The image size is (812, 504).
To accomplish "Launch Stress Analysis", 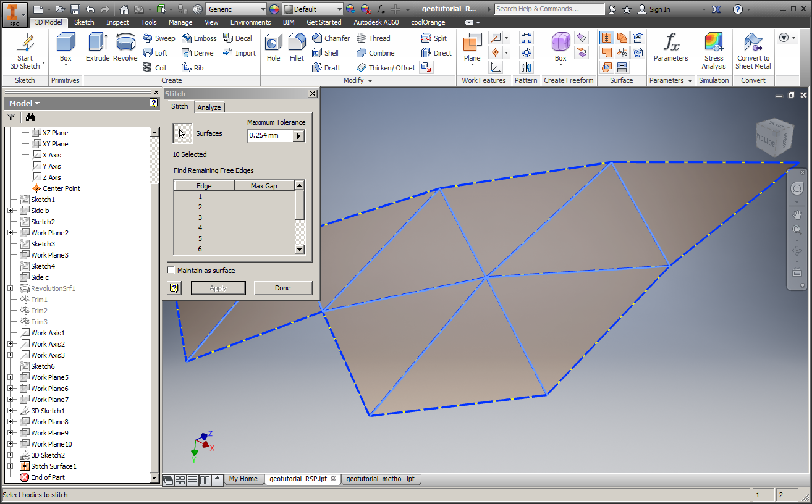I will [x=714, y=51].
